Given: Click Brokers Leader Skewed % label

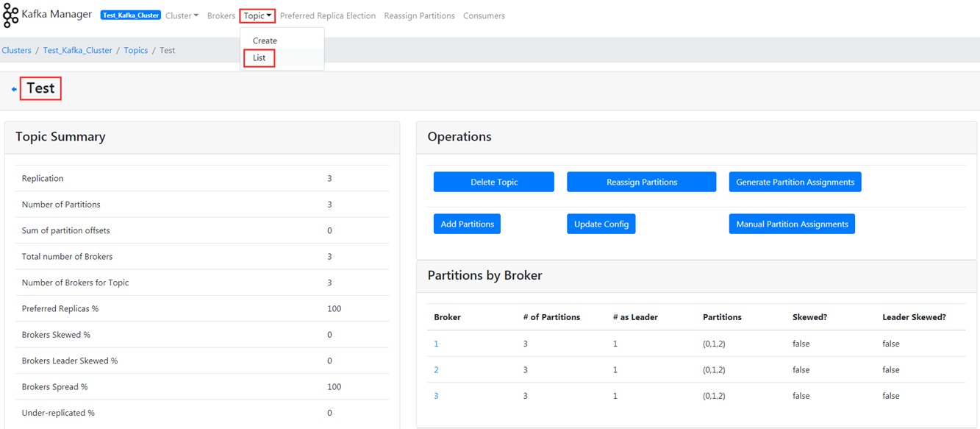Looking at the screenshot, I should (x=70, y=361).
